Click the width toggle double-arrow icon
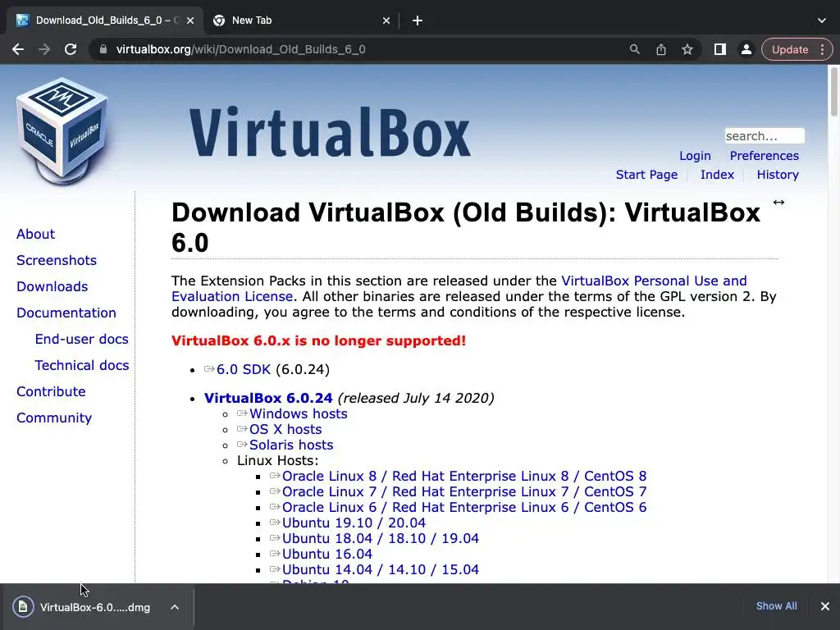This screenshot has height=630, width=840. tap(778, 202)
